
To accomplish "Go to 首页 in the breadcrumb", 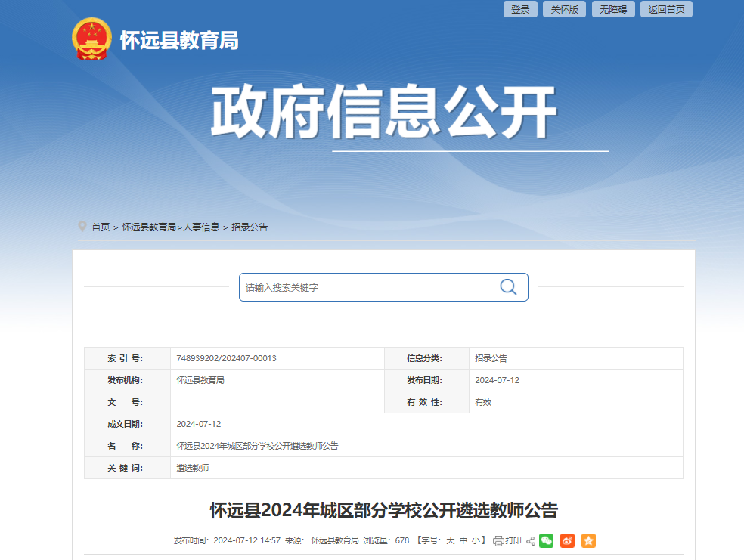I will (x=101, y=227).
